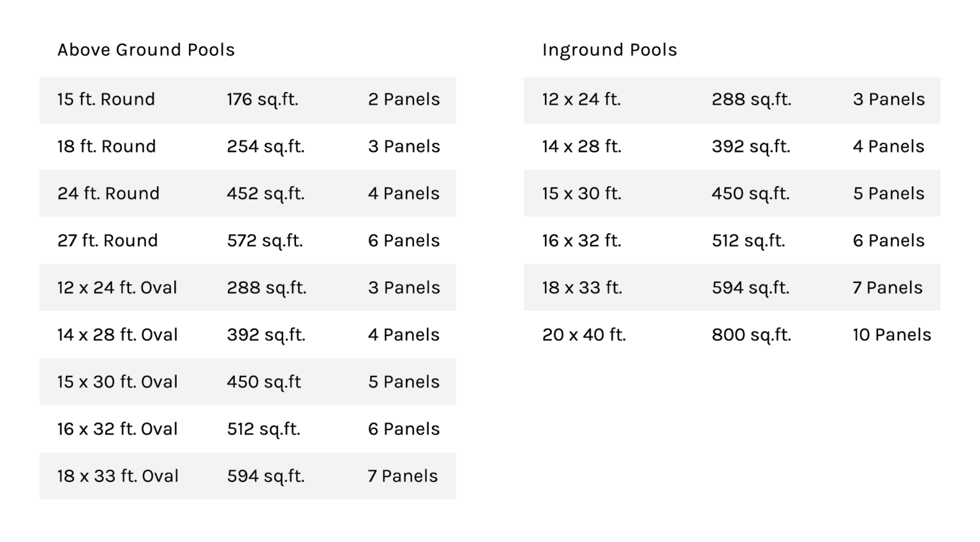Select the 254 sq.ft. value
Viewport: 980px width, 542px height.
click(265, 147)
